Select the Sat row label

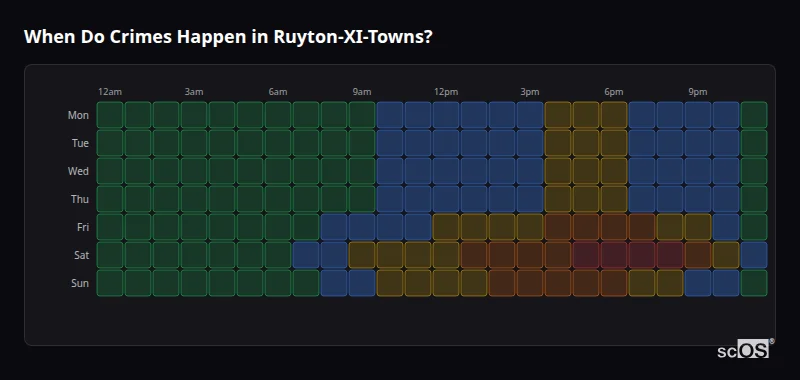click(81, 255)
